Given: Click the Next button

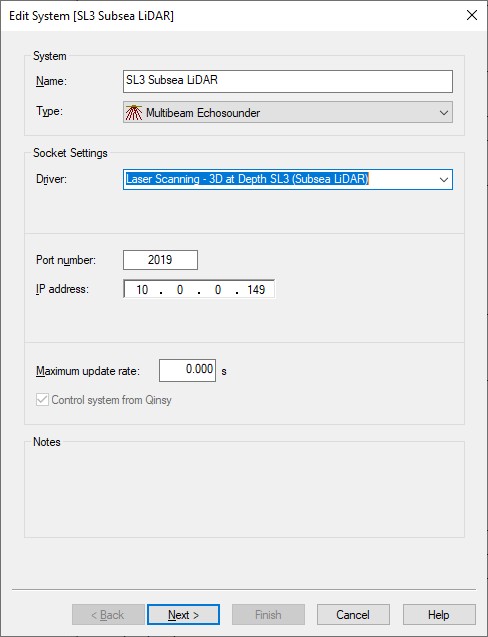Looking at the screenshot, I should click(184, 615).
